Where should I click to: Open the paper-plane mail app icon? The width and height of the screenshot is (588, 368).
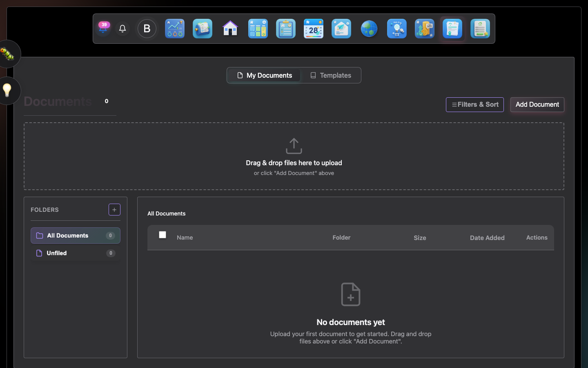(341, 29)
